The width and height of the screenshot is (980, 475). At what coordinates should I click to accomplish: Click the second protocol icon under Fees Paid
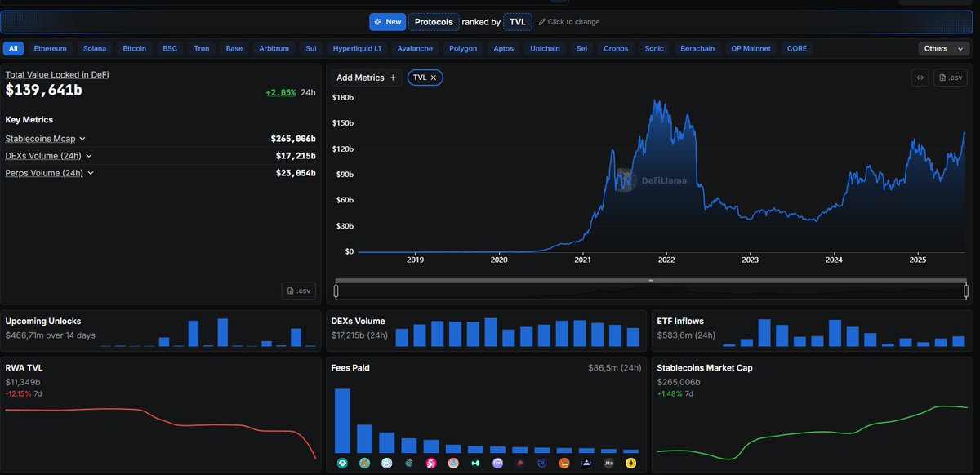(365, 463)
